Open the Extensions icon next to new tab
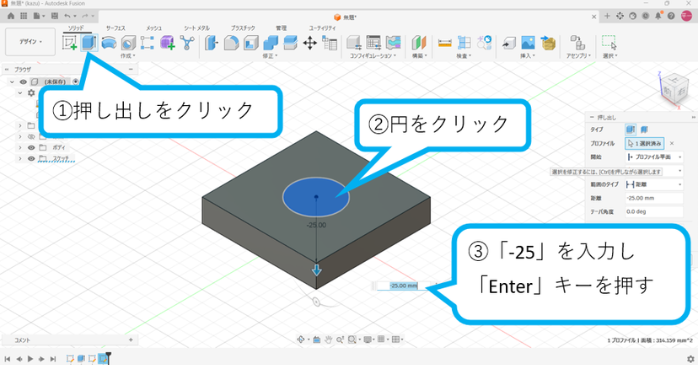The width and height of the screenshot is (698, 365). [620, 16]
